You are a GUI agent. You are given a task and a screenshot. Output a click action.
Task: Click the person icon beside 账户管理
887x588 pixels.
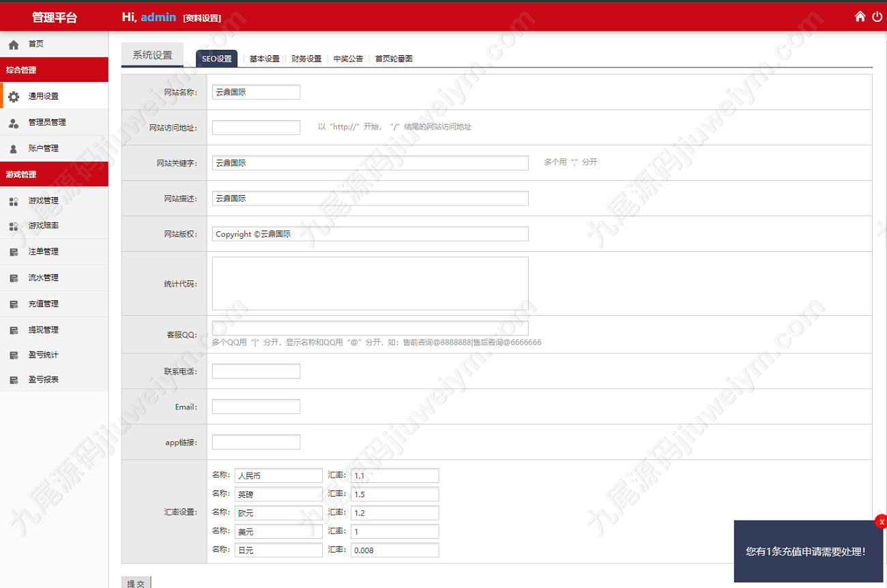point(14,149)
